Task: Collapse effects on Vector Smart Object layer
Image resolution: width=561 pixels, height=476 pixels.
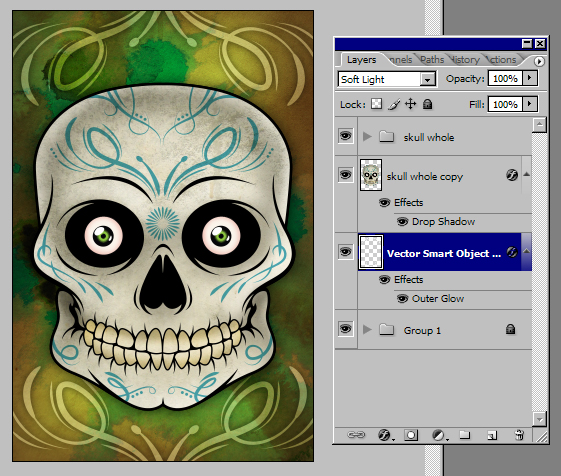Action: click(x=526, y=251)
